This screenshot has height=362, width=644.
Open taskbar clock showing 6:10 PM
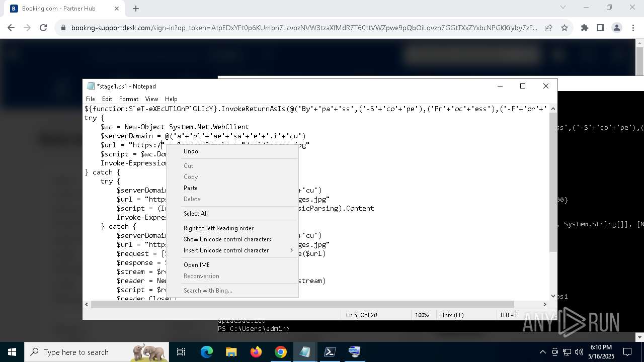point(601,352)
